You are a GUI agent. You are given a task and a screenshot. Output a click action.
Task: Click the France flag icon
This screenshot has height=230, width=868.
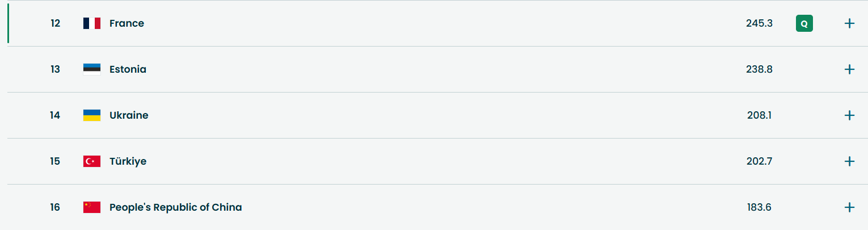91,23
